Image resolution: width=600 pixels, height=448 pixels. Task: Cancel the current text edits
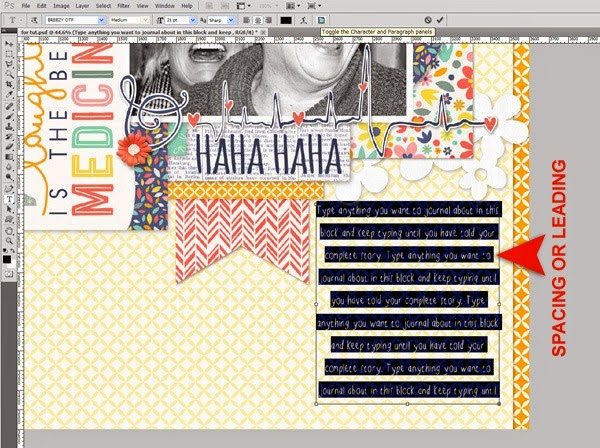427,18
